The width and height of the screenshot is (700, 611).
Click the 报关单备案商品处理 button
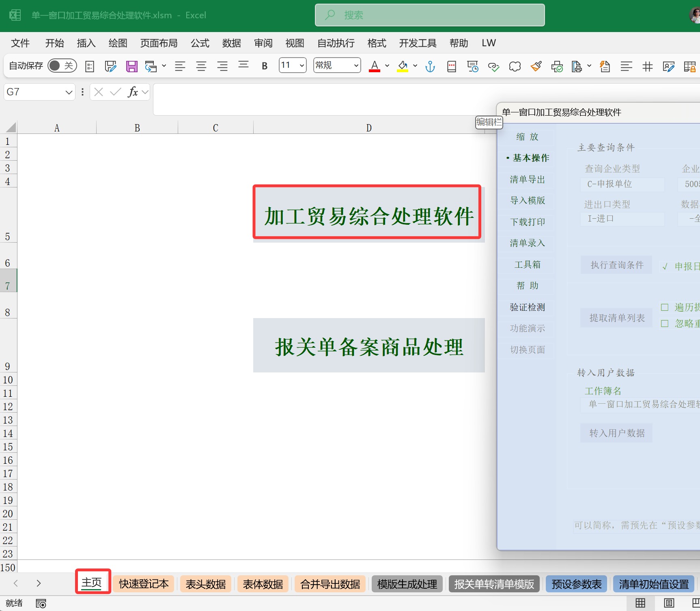369,345
